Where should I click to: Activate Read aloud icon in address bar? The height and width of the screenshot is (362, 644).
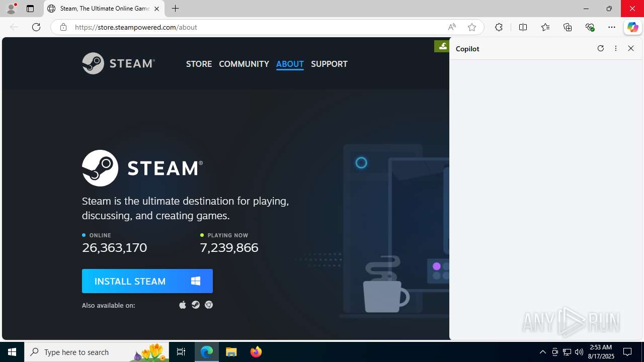(452, 27)
